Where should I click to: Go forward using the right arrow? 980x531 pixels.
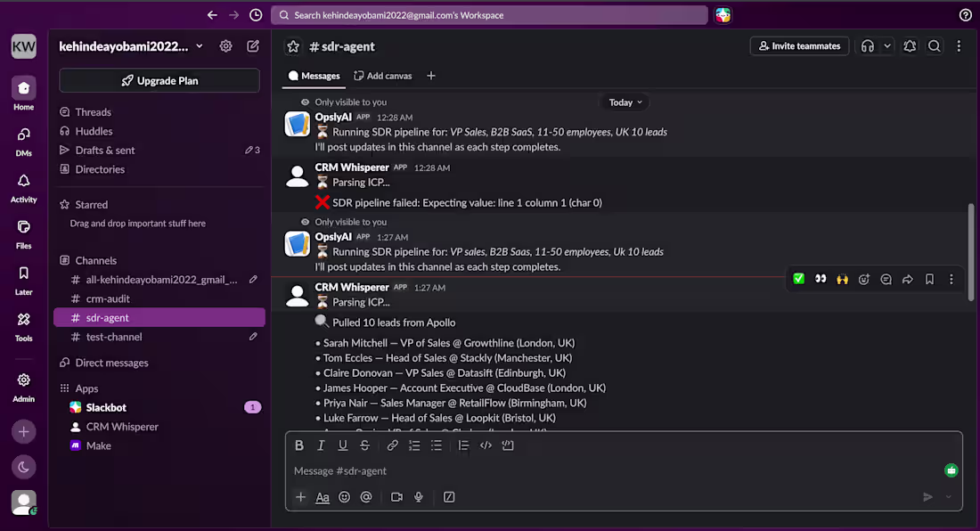233,15
